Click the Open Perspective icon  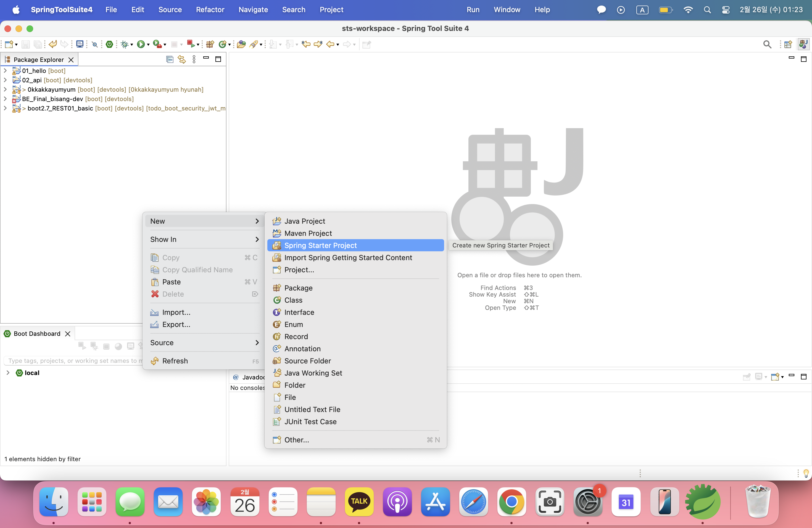coord(788,44)
